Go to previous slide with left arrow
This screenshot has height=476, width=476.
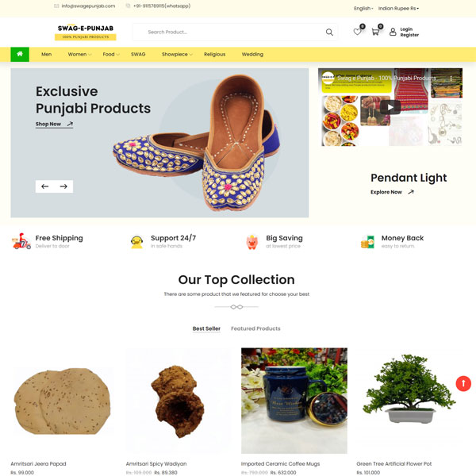pos(45,186)
